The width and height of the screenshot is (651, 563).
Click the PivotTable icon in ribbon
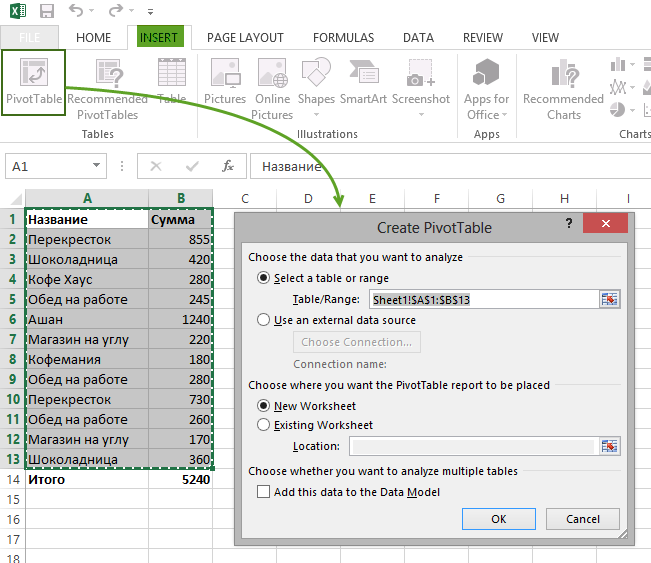(x=34, y=72)
